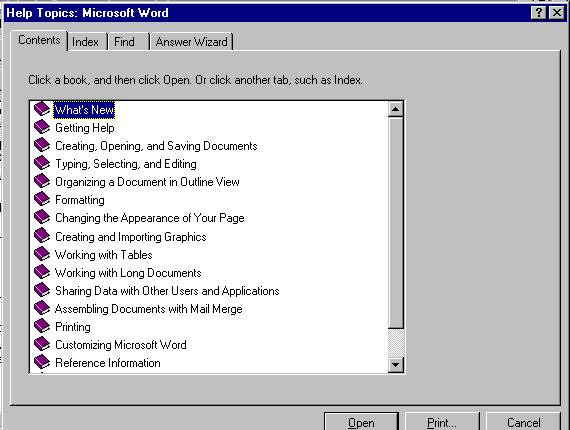Select Typing, Selecting, and Editing topic
Image resolution: width=570 pixels, height=430 pixels.
click(x=126, y=164)
